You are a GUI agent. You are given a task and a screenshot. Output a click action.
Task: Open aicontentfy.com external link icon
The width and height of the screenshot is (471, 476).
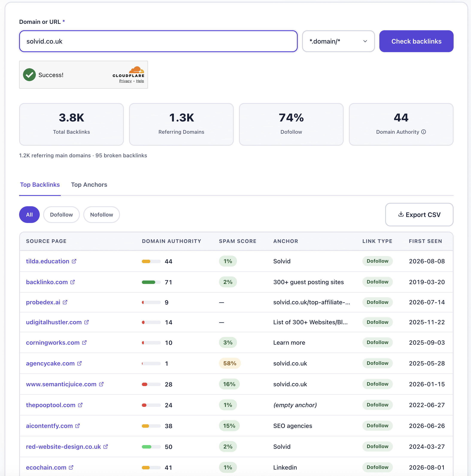point(78,426)
